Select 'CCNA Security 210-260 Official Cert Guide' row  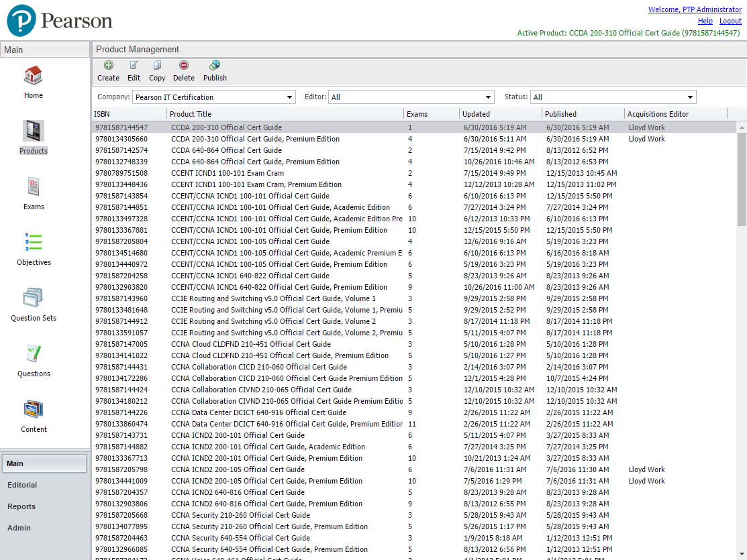414,515
